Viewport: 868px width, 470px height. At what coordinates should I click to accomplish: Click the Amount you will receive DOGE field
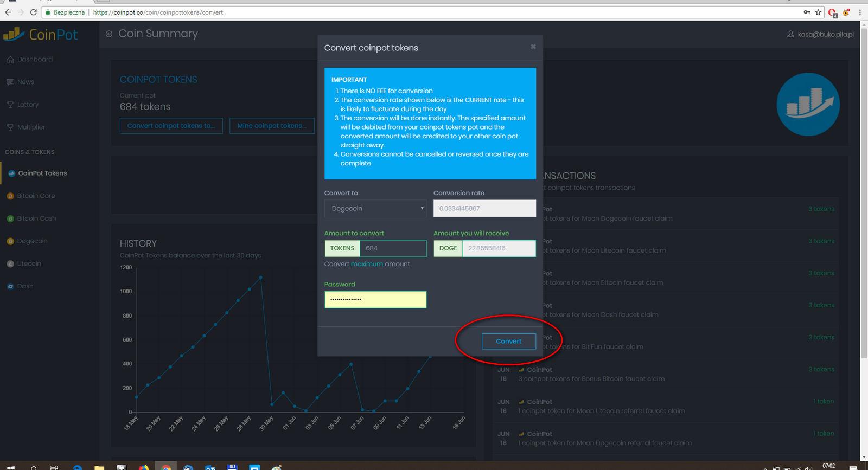click(x=499, y=248)
